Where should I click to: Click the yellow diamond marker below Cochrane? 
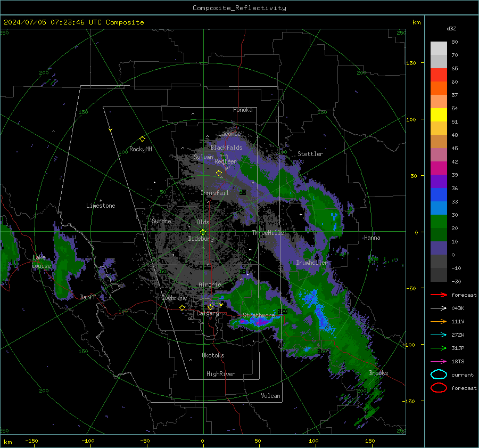183,307
